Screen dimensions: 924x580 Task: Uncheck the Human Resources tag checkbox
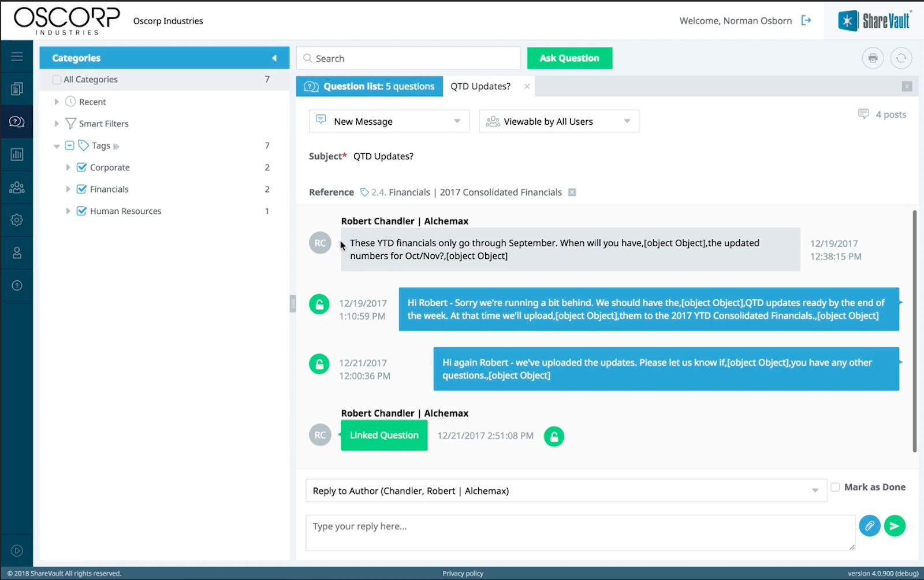81,211
